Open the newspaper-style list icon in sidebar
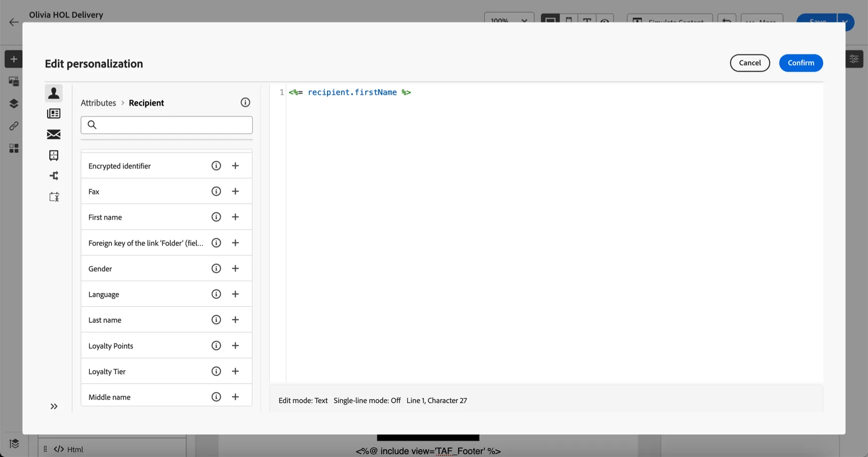The image size is (868, 457). [54, 114]
